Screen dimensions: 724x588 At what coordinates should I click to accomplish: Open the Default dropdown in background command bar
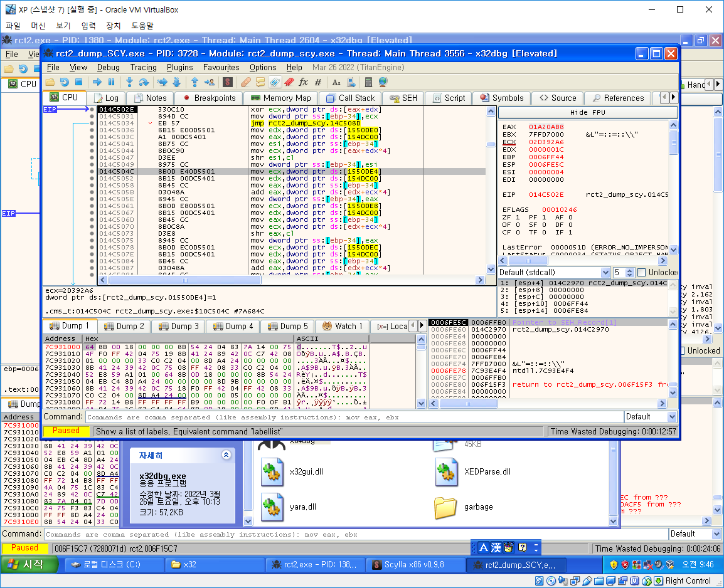pyautogui.click(x=695, y=534)
